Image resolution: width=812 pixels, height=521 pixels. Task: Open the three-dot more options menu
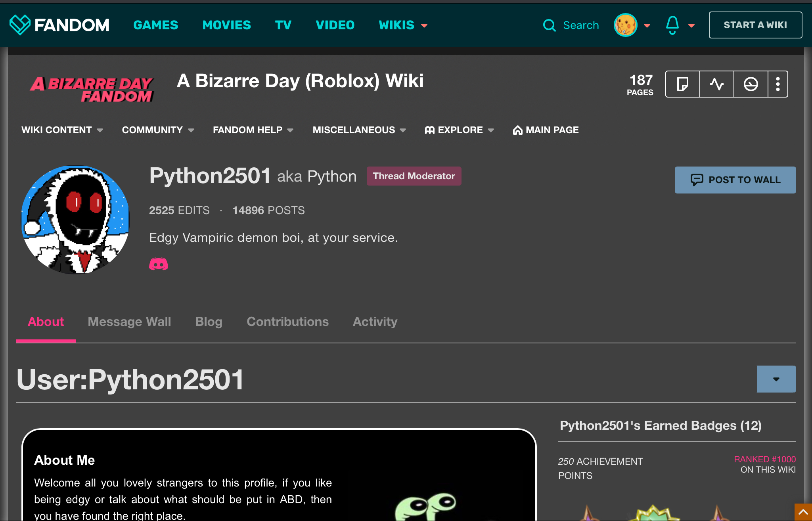778,84
